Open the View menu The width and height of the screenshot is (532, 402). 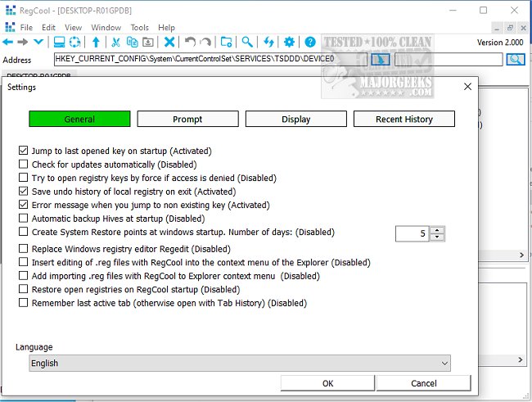coord(74,28)
